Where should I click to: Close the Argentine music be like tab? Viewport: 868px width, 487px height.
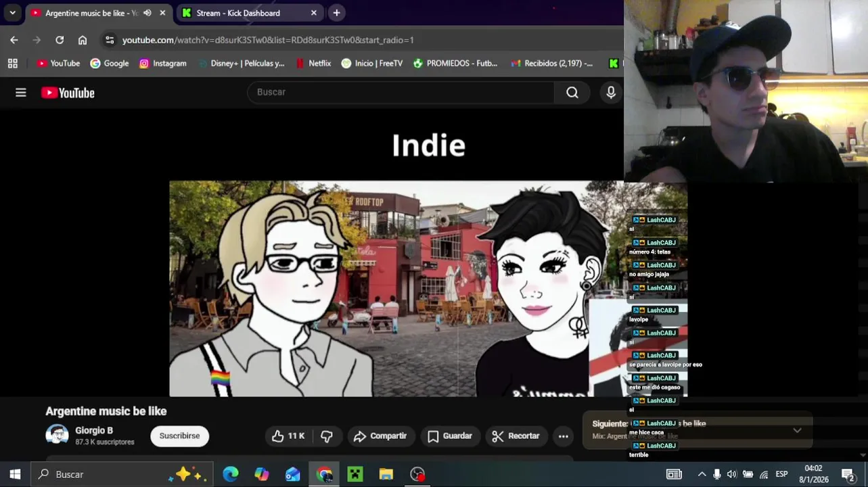(x=162, y=13)
